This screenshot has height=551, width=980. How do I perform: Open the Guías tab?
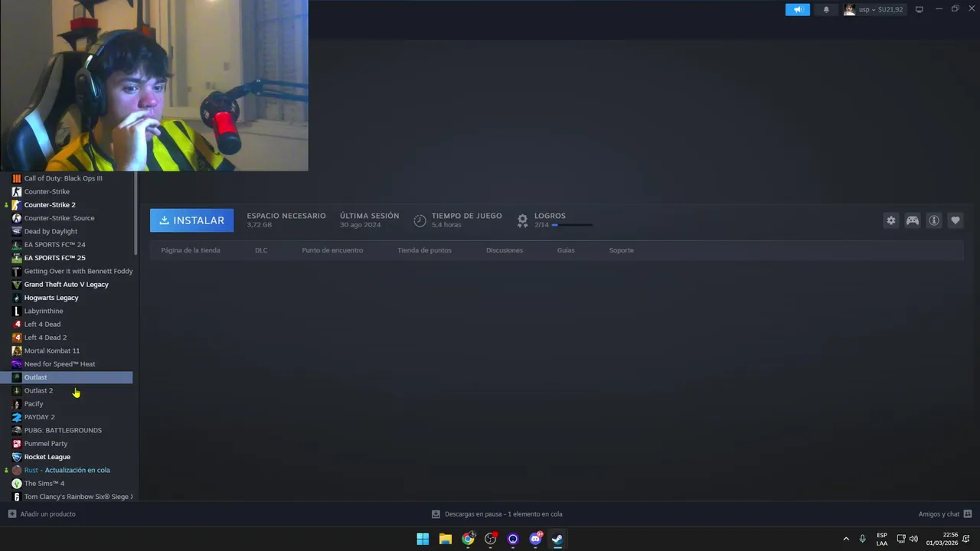(566, 250)
